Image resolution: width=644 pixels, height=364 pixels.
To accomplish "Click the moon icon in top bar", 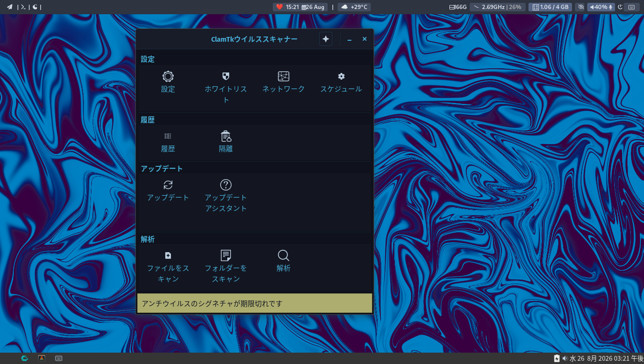I will click(x=35, y=7).
